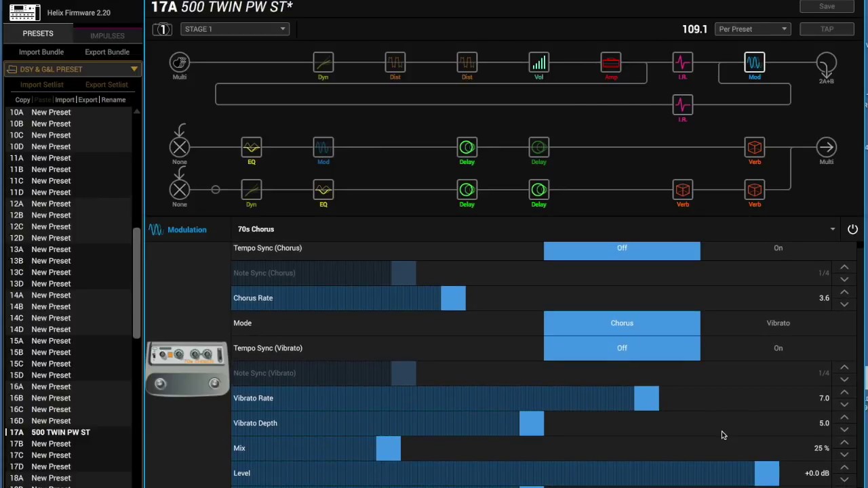Increase Level with the up arrow
868x488 pixels.
click(x=844, y=468)
